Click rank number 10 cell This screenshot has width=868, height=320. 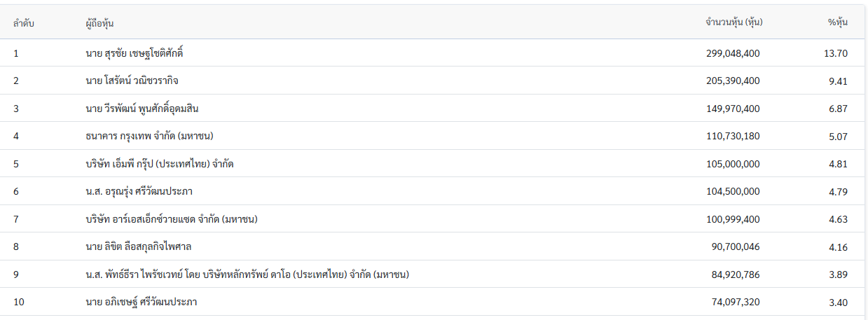[x=19, y=302]
